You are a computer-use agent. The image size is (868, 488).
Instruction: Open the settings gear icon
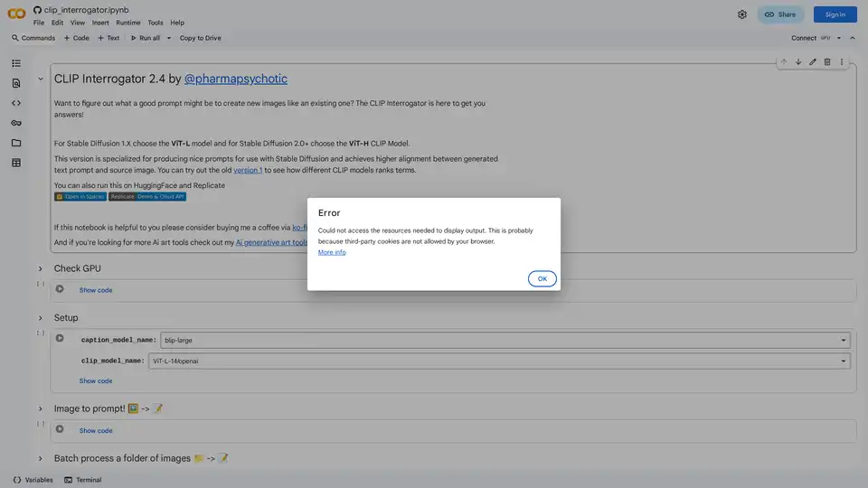[x=742, y=14]
